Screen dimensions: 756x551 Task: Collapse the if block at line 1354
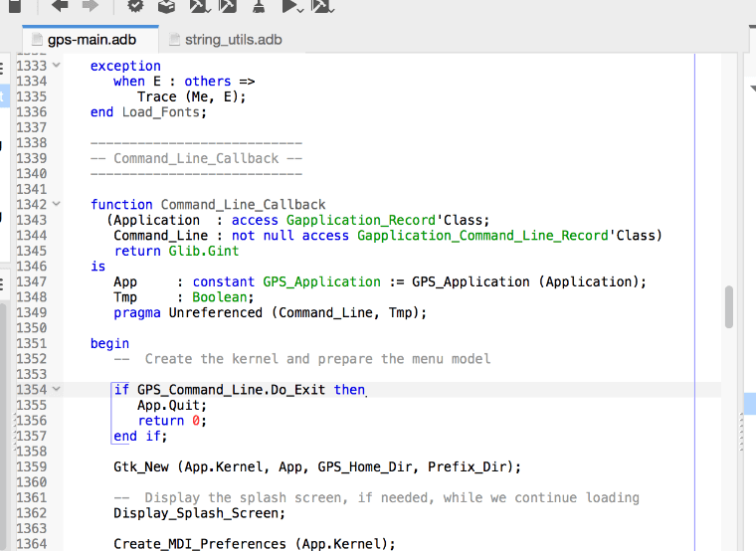click(x=56, y=390)
